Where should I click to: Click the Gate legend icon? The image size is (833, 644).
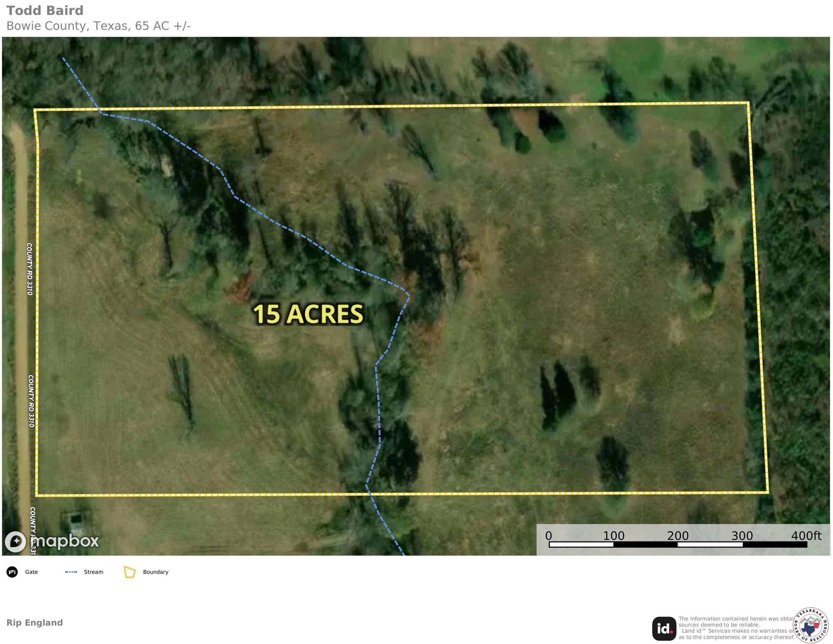pyautogui.click(x=12, y=572)
